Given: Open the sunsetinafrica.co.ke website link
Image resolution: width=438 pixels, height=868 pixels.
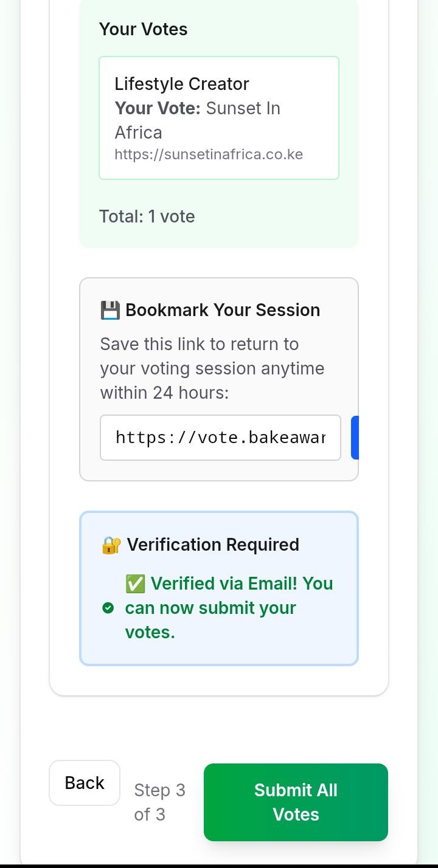Looking at the screenshot, I should click(209, 154).
